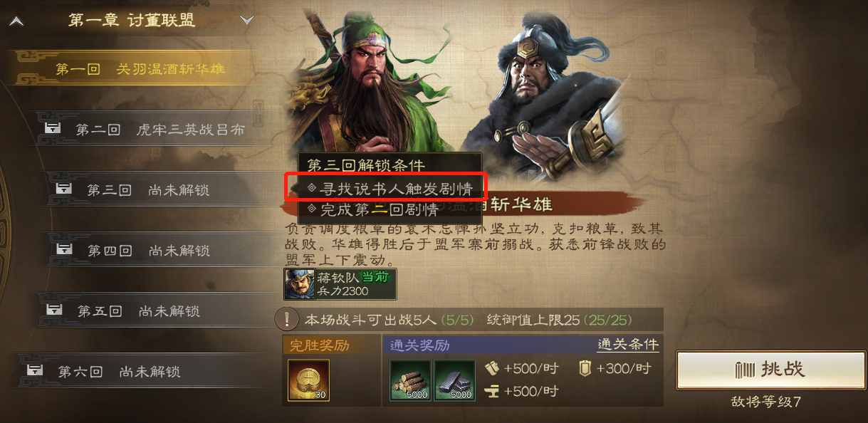Click the lock icon beside 第六回
The width and height of the screenshot is (868, 423).
[x=34, y=371]
